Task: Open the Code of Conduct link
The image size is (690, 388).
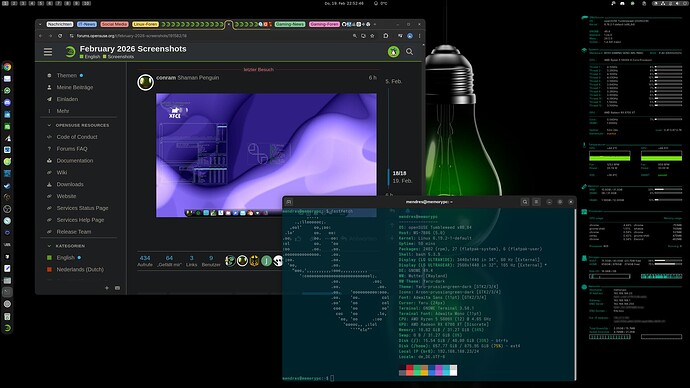Action: (77, 137)
